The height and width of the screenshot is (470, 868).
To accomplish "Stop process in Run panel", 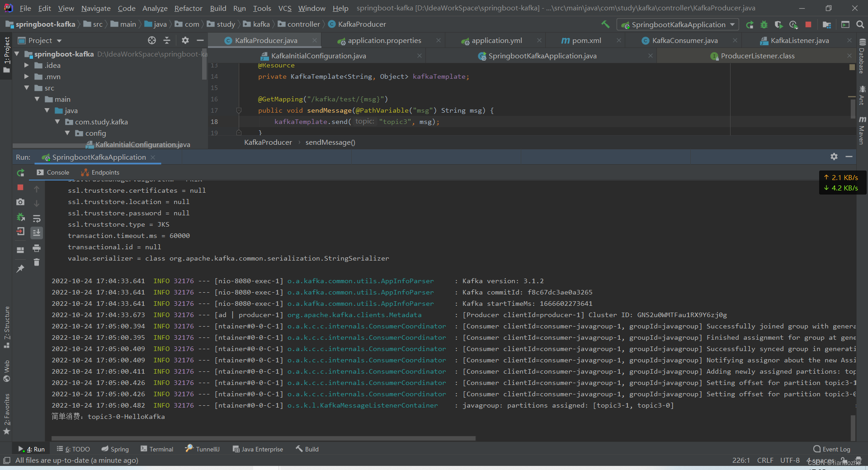I will point(20,187).
